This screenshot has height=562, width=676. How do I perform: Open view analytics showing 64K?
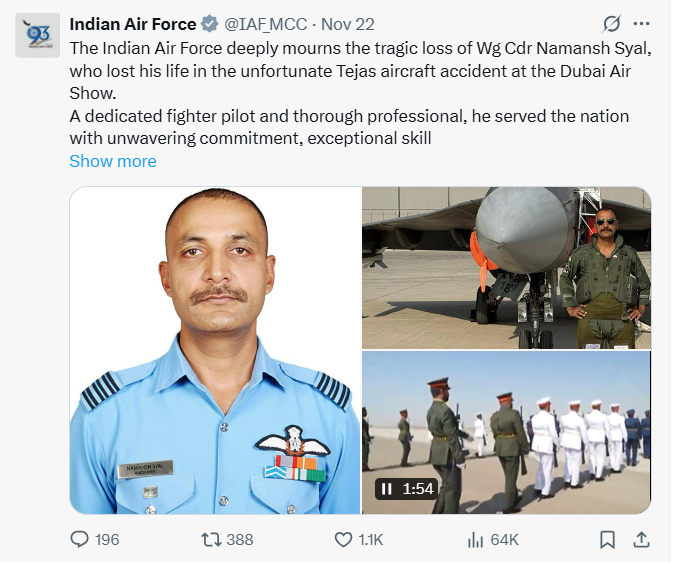pos(477,539)
